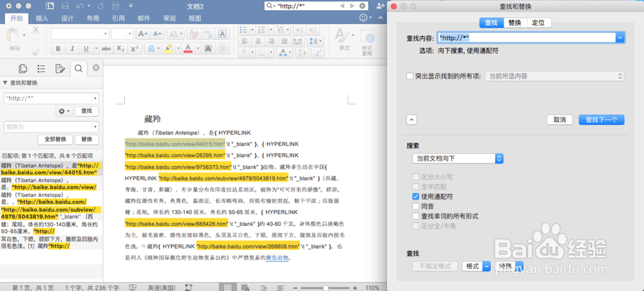
Task: Click the Save icon in title bar
Action: 65,6
